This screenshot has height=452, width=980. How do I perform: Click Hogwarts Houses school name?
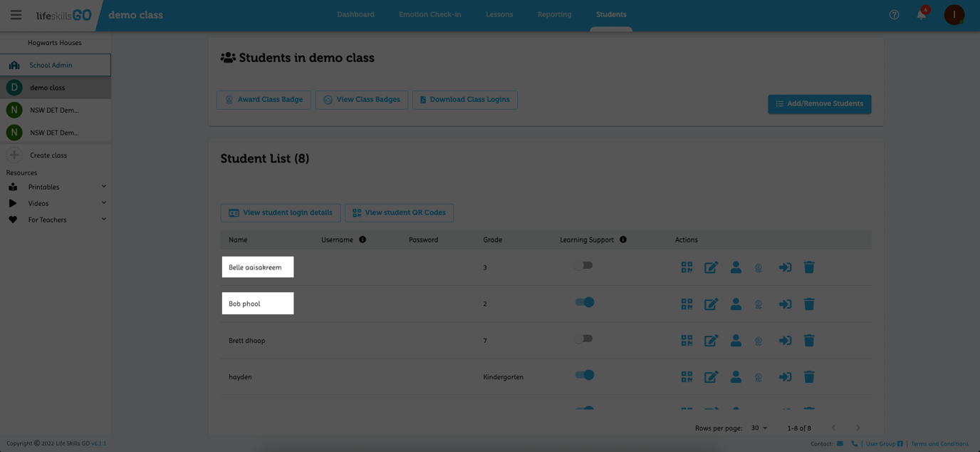point(55,43)
